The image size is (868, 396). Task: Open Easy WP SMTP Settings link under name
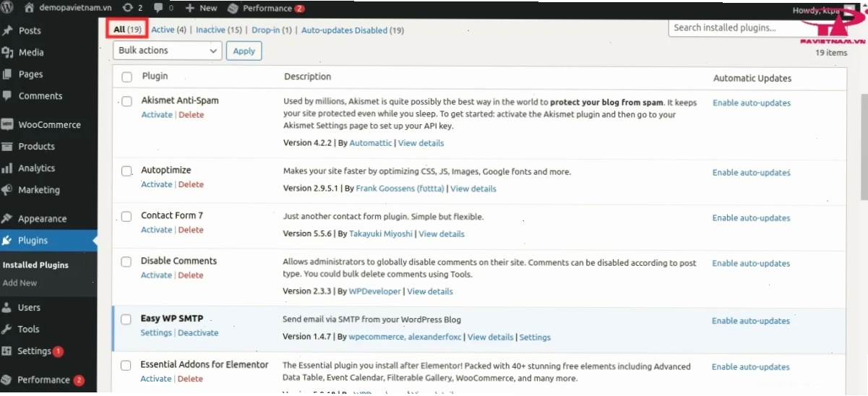(x=156, y=333)
